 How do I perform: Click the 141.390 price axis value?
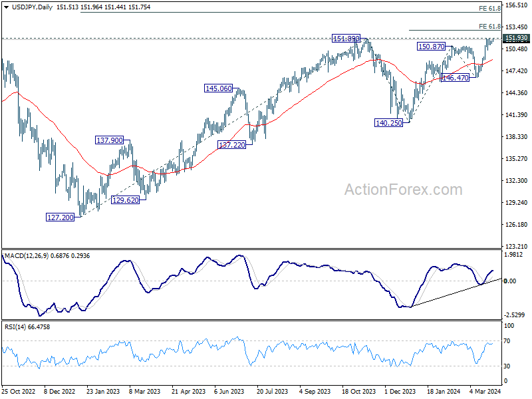point(517,114)
